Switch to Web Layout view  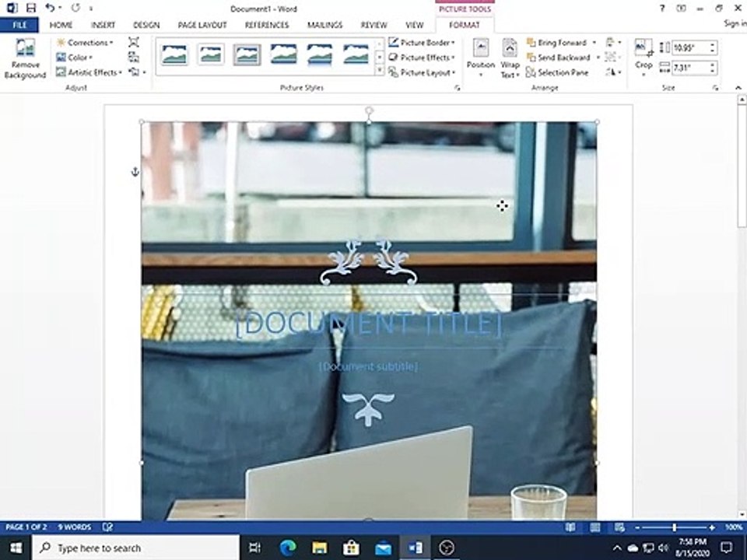(x=619, y=527)
